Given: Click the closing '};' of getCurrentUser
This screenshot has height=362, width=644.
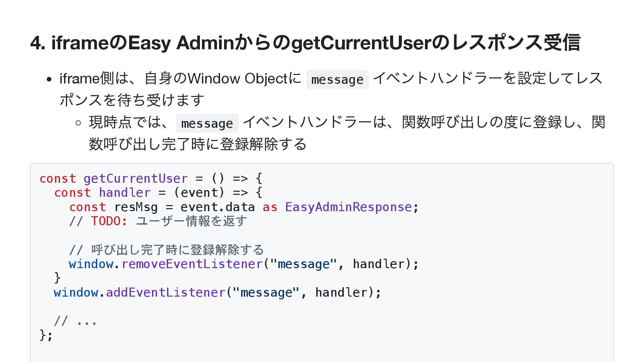Looking at the screenshot, I should click(46, 335).
